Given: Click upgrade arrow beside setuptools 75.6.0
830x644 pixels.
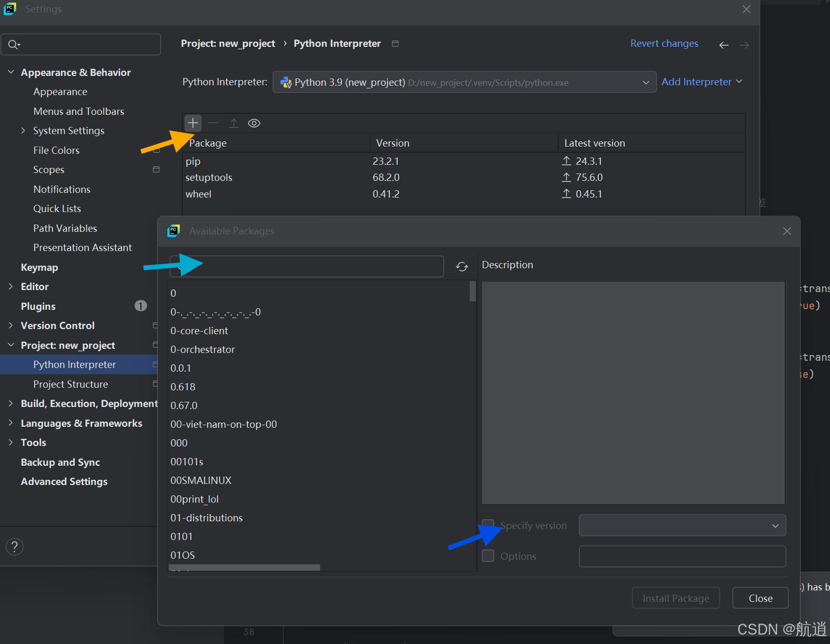Looking at the screenshot, I should point(566,177).
